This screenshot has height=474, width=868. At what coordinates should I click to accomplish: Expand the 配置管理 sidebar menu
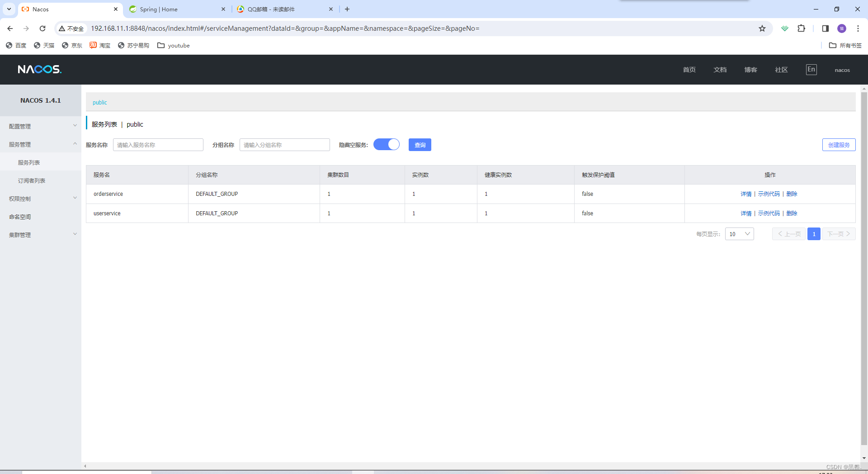click(x=41, y=126)
